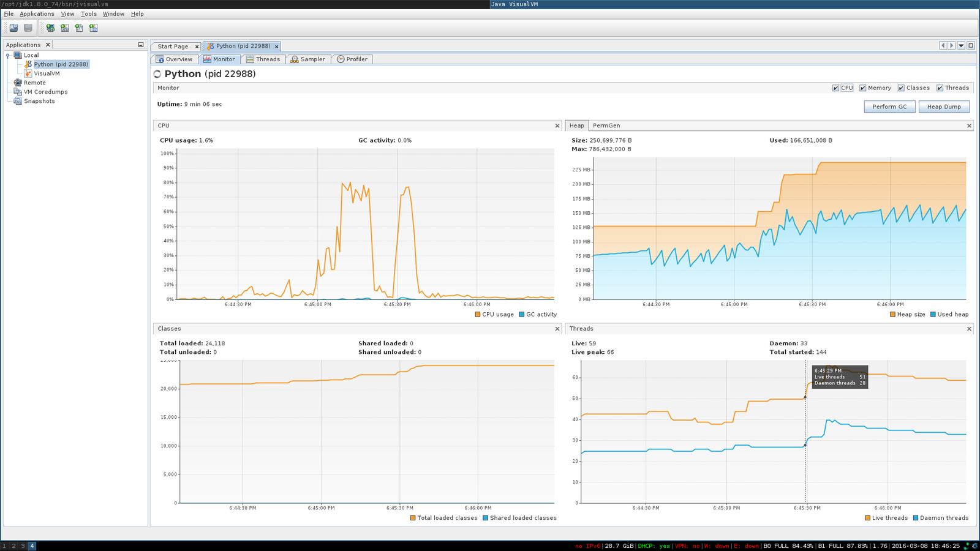
Task: Click the Add VM Coredump toolbar icon
Action: click(79, 28)
